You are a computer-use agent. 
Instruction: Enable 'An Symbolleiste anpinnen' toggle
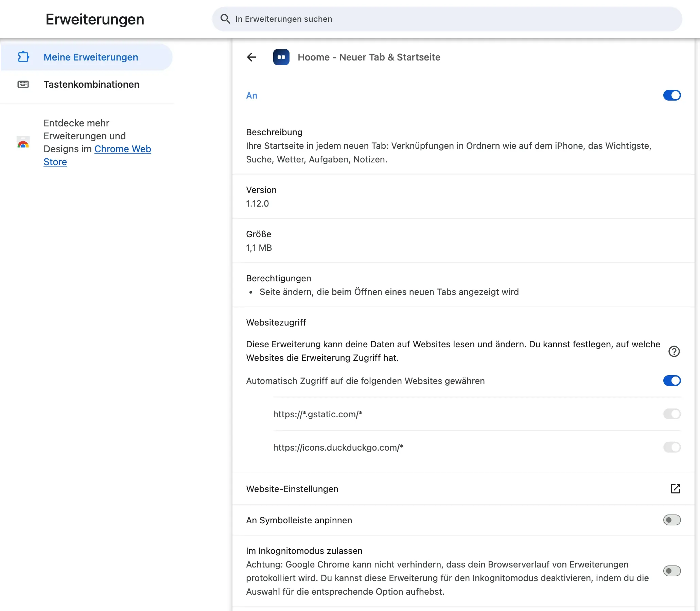(x=672, y=520)
